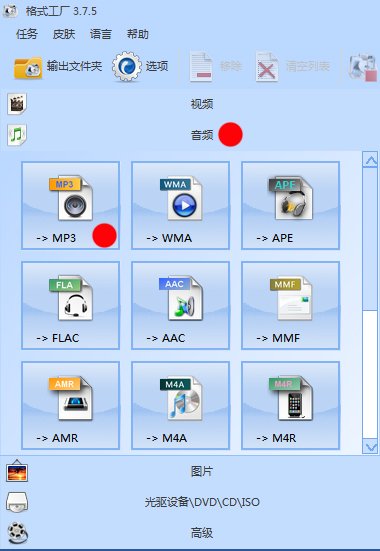Click the format list scrollbar thumb

[x=370, y=239]
